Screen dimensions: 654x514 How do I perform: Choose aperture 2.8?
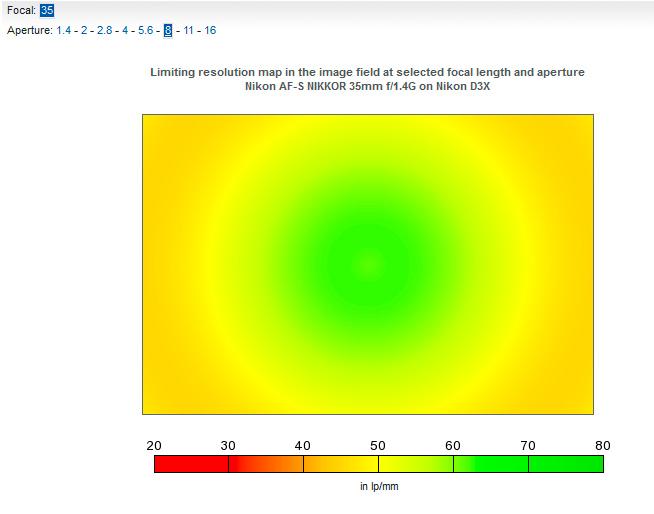point(105,30)
